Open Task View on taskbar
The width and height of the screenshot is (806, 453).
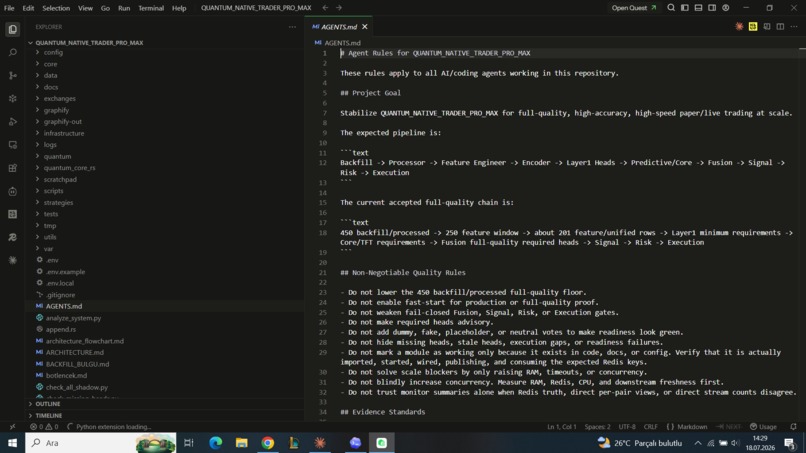pyautogui.click(x=189, y=443)
